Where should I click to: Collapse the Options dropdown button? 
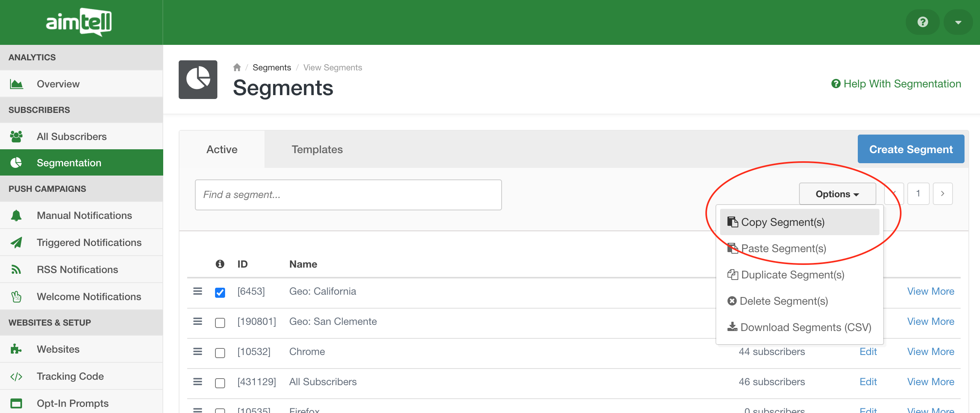(x=837, y=194)
